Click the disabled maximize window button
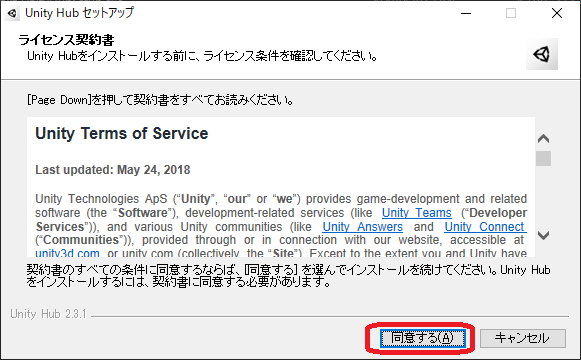The height and width of the screenshot is (360, 581). (x=511, y=13)
